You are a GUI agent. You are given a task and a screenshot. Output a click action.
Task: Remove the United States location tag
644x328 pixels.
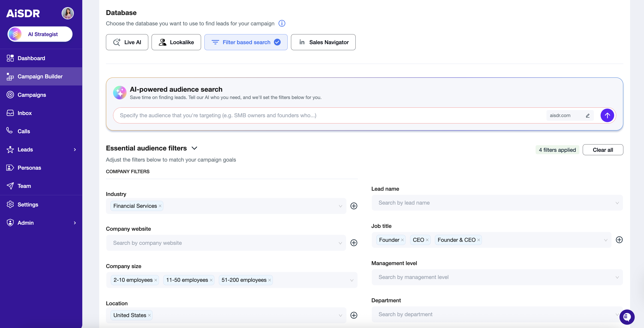149,315
